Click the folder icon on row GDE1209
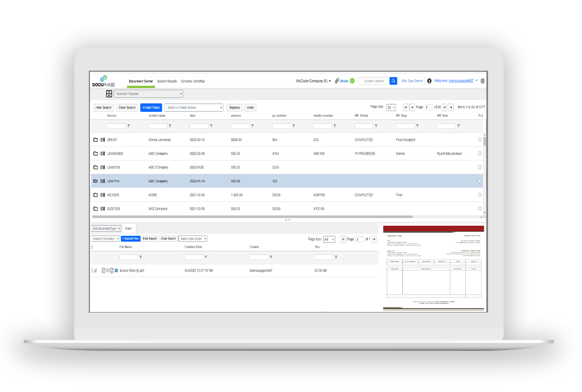Screen dimensions: 582x392 tap(96, 209)
